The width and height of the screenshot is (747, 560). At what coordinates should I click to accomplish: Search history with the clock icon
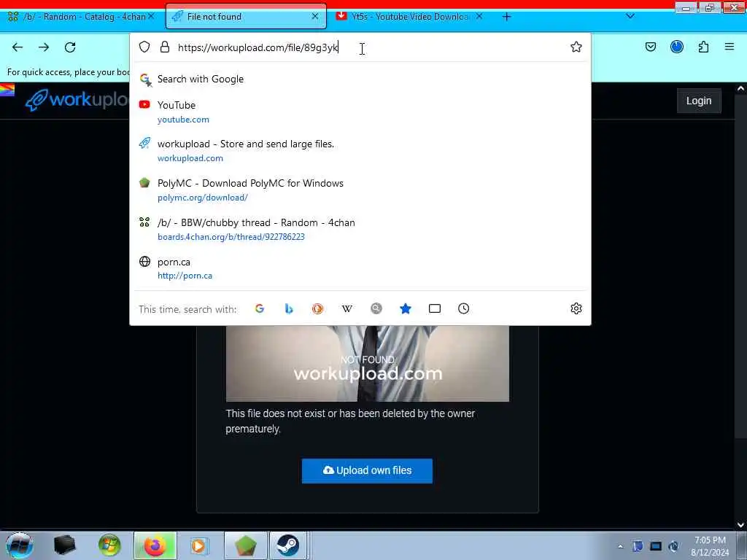tap(463, 308)
